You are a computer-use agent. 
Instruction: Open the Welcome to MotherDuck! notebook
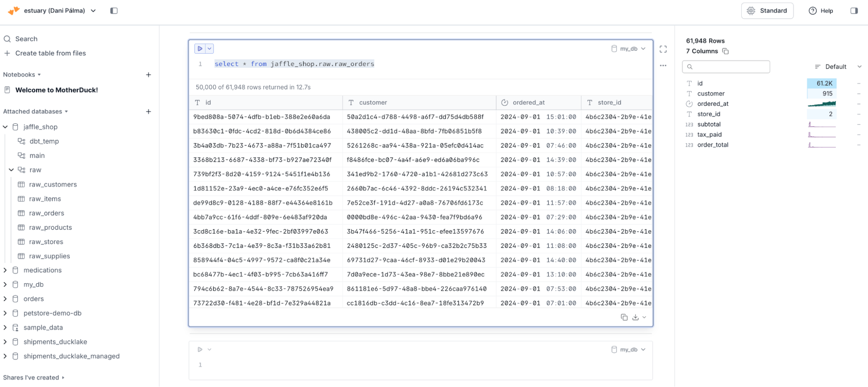56,90
